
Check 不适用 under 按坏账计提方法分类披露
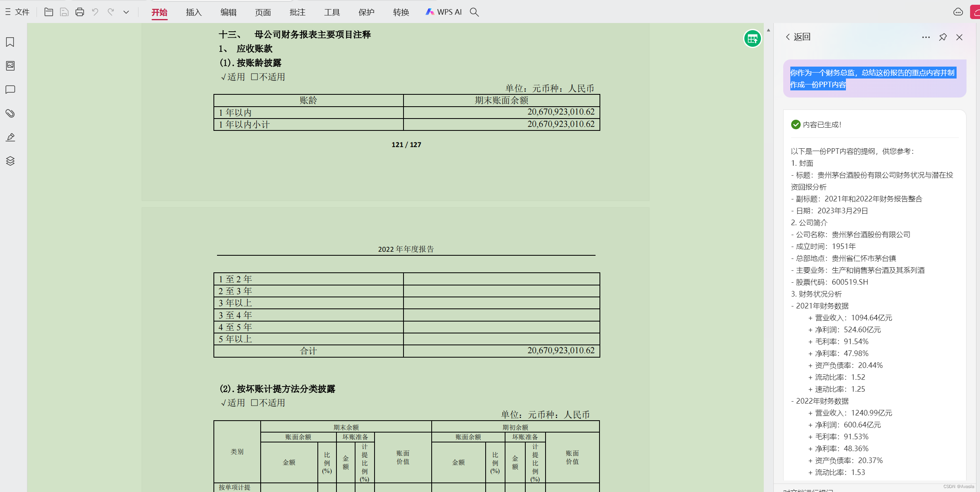point(254,402)
